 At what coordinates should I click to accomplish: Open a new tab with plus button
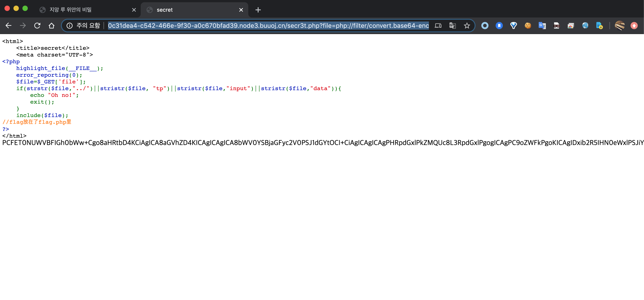click(x=258, y=10)
